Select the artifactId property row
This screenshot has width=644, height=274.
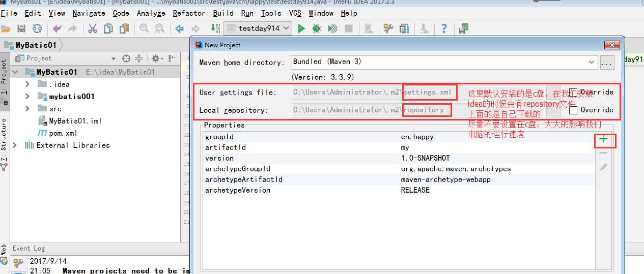399,147
